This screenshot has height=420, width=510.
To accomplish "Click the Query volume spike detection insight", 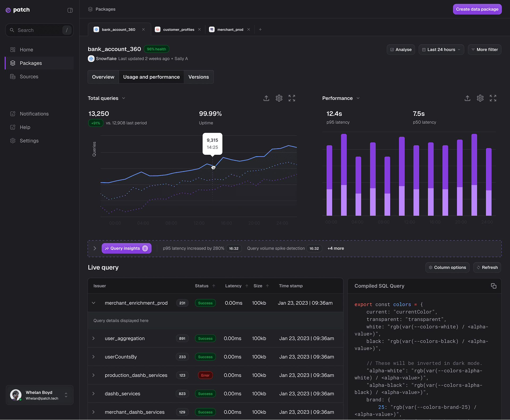I will [x=276, y=248].
